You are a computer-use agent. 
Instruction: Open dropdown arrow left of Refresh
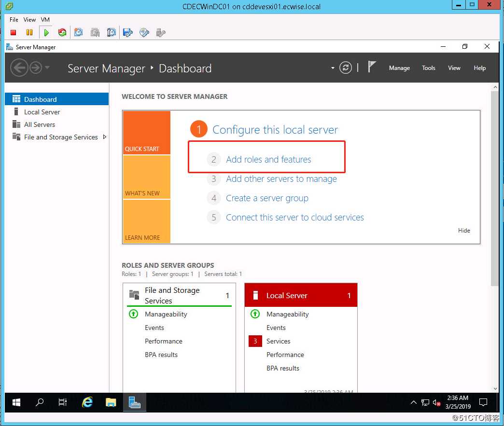pyautogui.click(x=333, y=68)
